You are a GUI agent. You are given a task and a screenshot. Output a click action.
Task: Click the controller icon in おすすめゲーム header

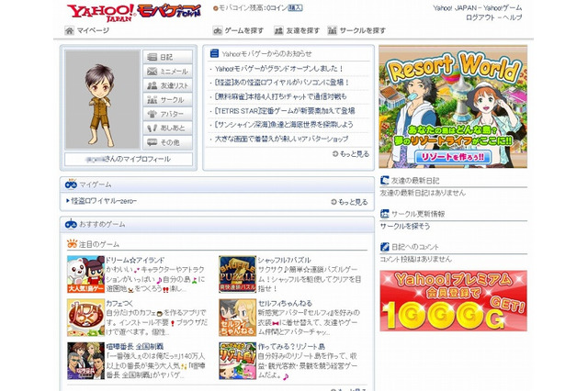tap(71, 224)
